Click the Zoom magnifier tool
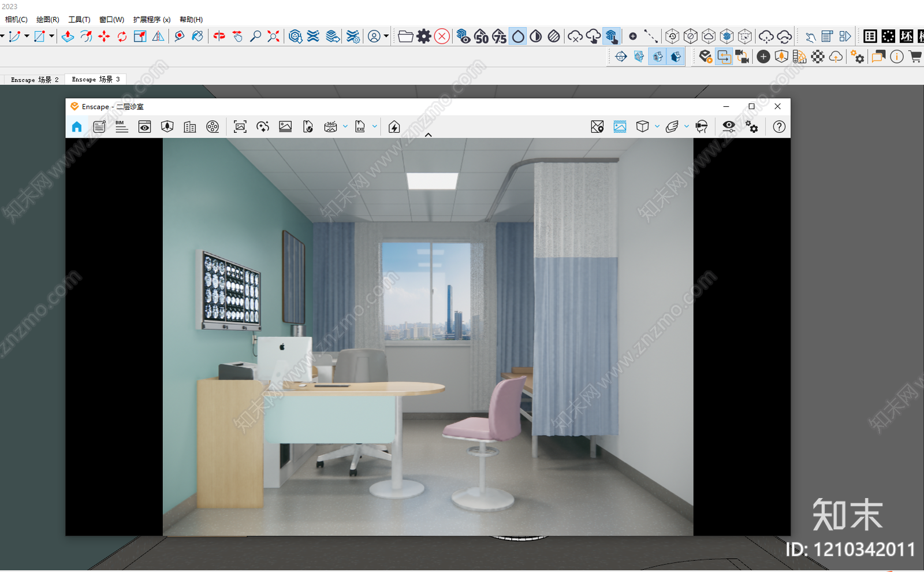The height and width of the screenshot is (572, 924). [x=255, y=36]
